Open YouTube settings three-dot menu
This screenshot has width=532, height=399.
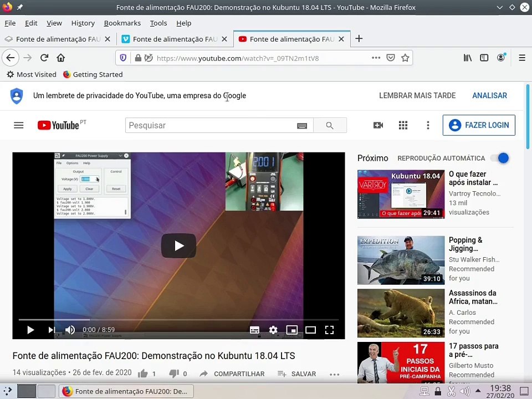point(428,125)
